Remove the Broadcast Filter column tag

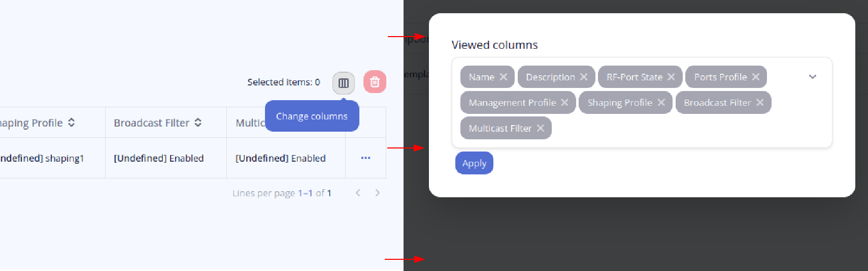tap(760, 102)
